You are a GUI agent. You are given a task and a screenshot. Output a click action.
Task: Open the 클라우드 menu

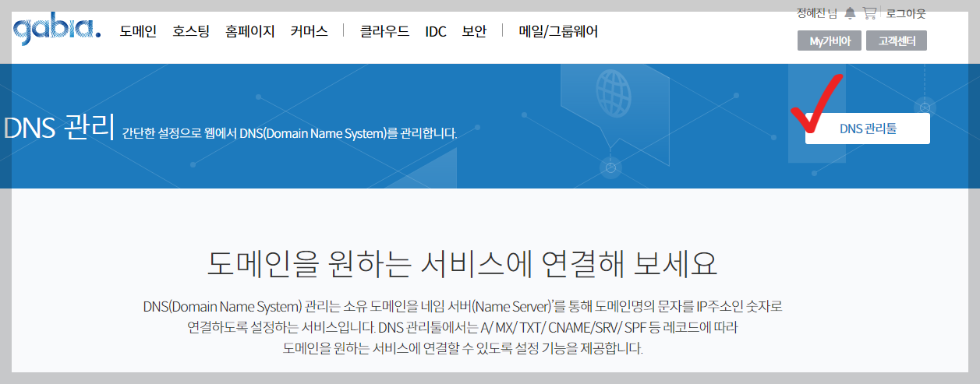click(384, 32)
